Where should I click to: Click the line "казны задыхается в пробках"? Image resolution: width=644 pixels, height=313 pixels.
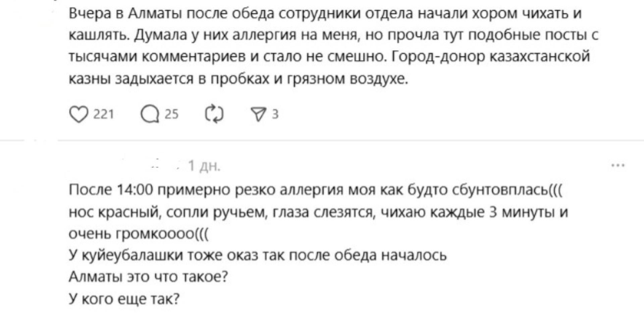[x=238, y=78]
